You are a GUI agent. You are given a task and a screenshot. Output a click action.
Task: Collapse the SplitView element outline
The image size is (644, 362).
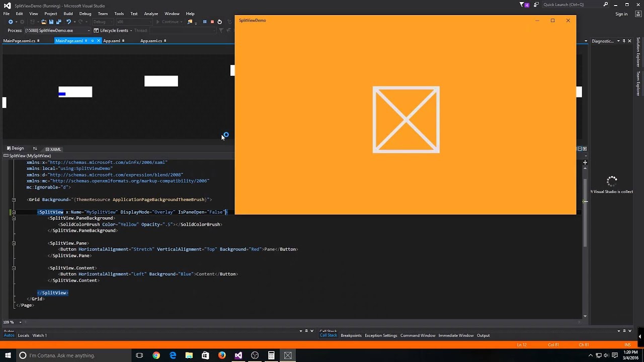tap(14, 212)
